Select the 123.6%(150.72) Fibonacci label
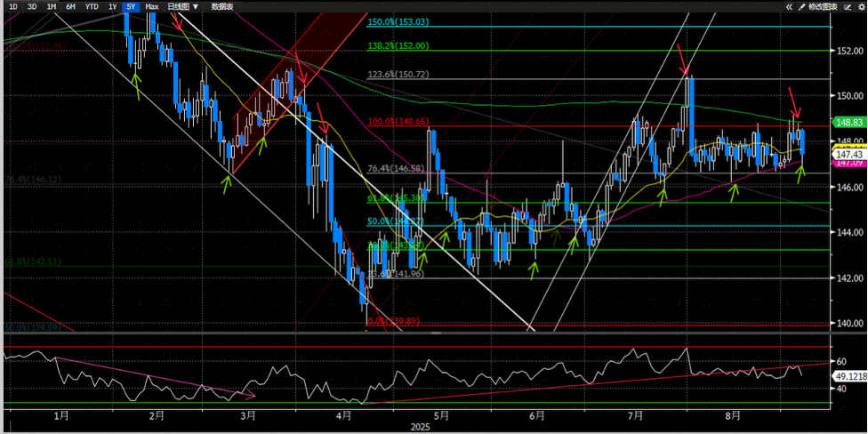The height and width of the screenshot is (434, 868). click(x=398, y=74)
